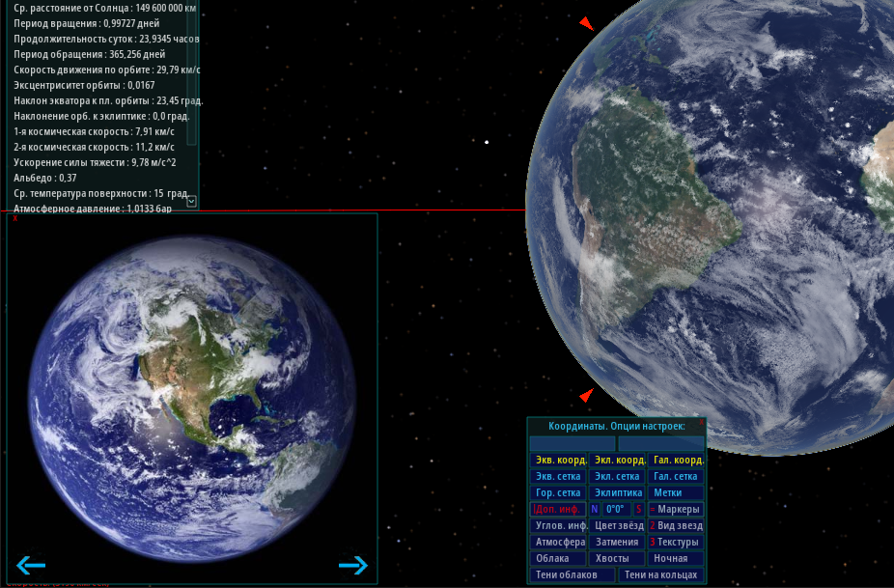Click the 0°0° coordinate button
The height and width of the screenshot is (588, 894).
[616, 509]
